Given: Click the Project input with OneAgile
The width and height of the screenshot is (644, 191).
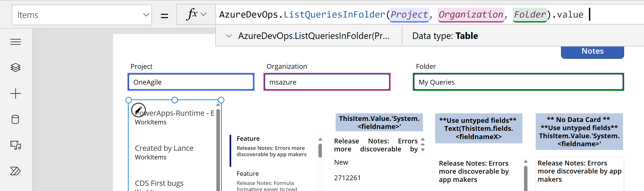Looking at the screenshot, I should click(x=191, y=82).
